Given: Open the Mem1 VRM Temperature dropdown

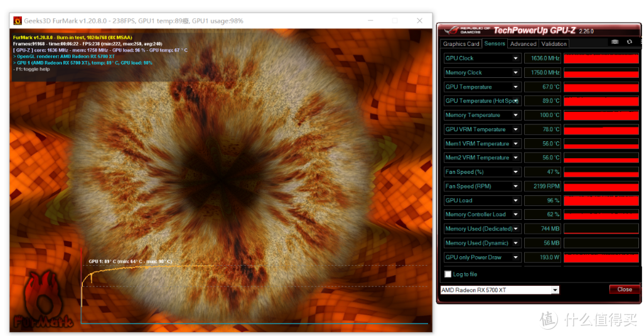Looking at the screenshot, I should pos(515,144).
